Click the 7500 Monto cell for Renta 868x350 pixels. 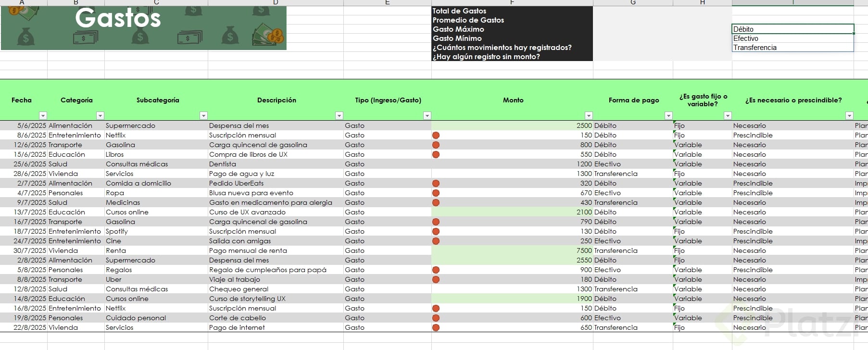[512, 250]
